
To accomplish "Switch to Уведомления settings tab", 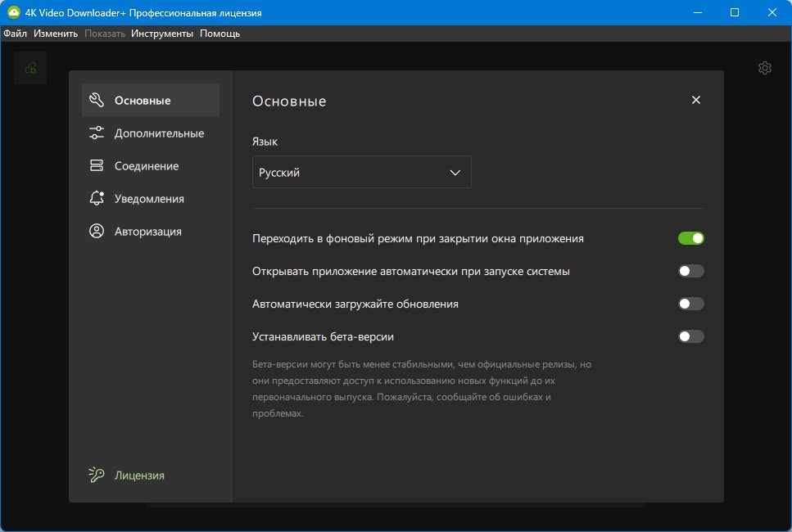I will pyautogui.click(x=151, y=198).
